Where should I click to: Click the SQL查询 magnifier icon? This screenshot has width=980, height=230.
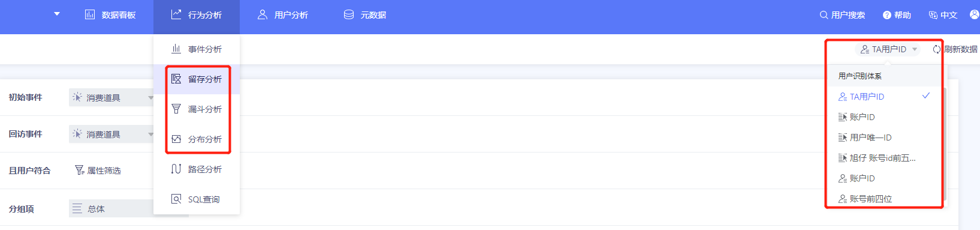[x=176, y=199]
